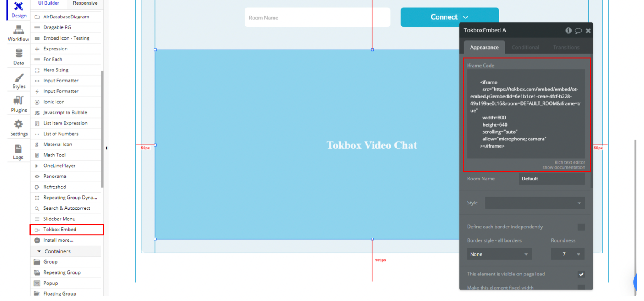Open the Styles section icon
Viewport: 644px width, 301px height.
coord(19,78)
